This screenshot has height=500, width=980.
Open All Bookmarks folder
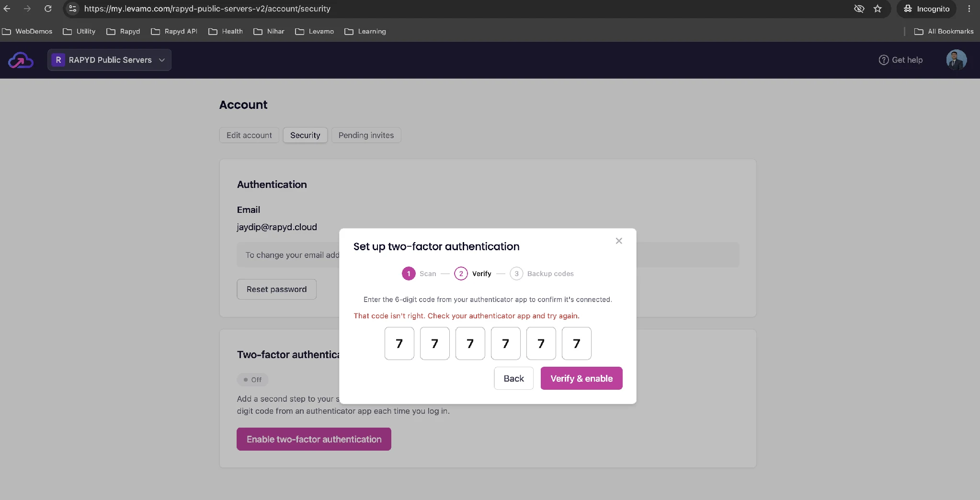tap(944, 31)
